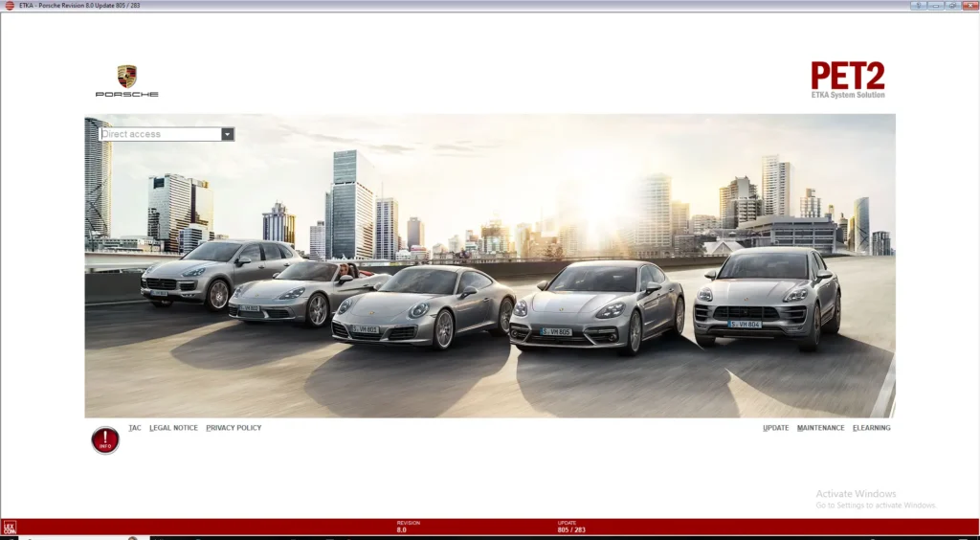Click the Porsche crest logo
980x540 pixels.
(126, 78)
